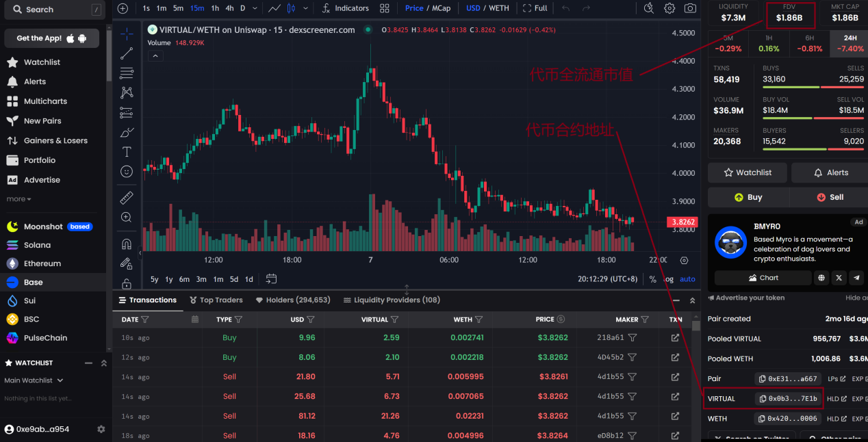This screenshot has width=868, height=442.
Task: Open the DATE column filter
Action: click(145, 320)
